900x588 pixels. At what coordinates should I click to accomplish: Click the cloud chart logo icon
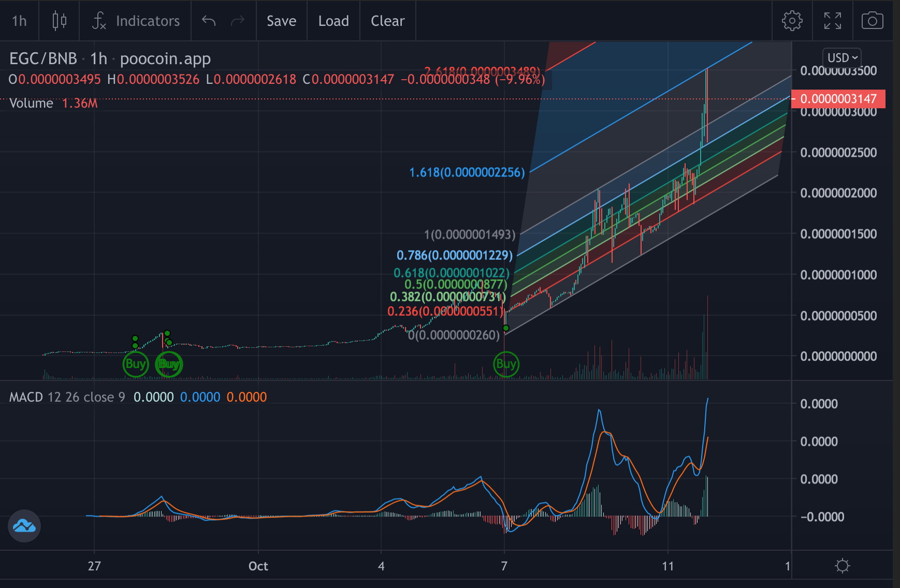click(24, 526)
